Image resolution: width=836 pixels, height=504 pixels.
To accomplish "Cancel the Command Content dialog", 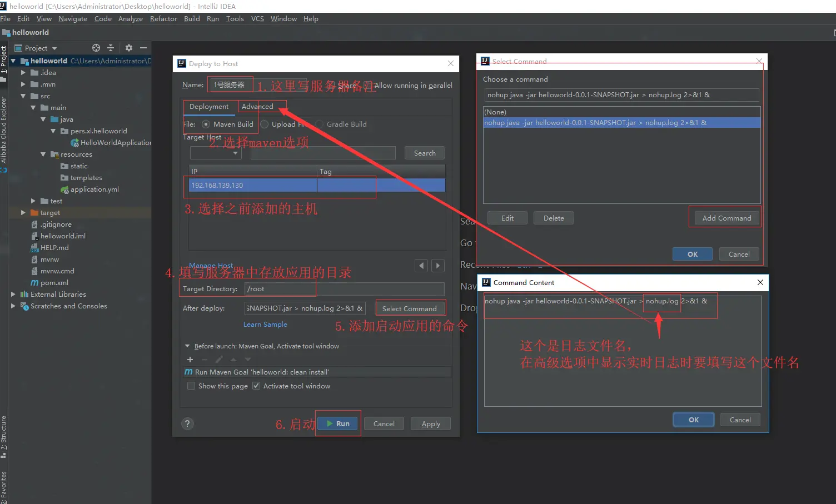I will coord(740,420).
